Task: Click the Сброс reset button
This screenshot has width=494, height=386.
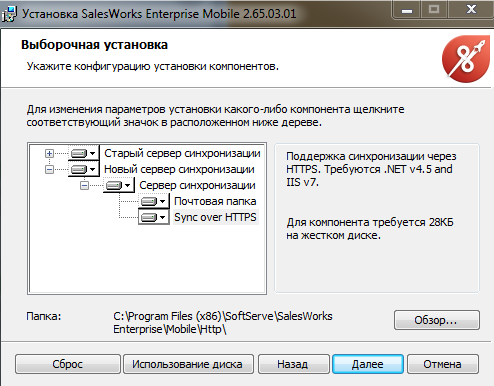Action: coord(68,364)
